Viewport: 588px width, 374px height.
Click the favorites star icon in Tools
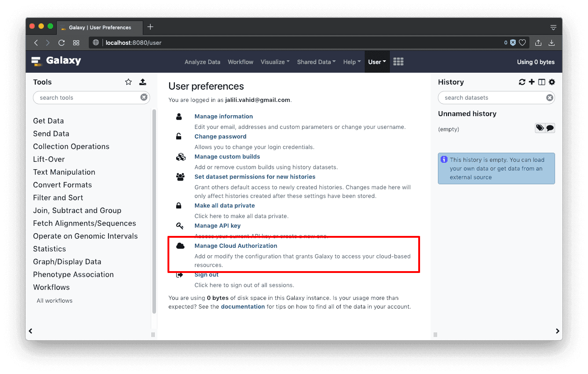(129, 82)
